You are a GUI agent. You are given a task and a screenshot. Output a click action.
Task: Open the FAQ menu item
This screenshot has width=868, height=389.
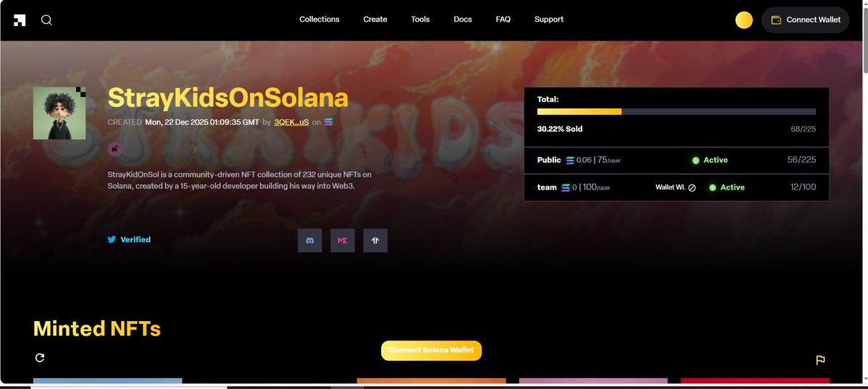[x=503, y=20]
